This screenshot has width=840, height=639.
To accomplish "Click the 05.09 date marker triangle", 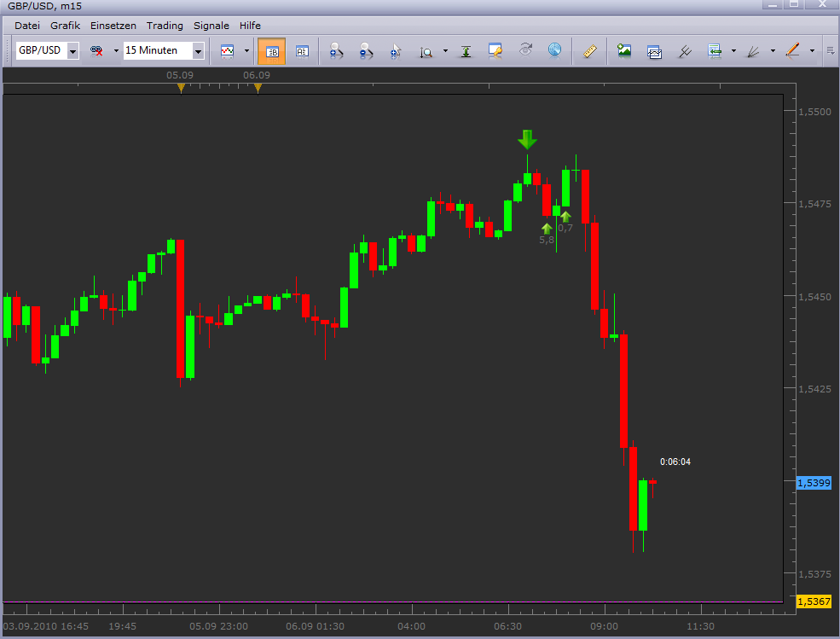I will click(181, 88).
